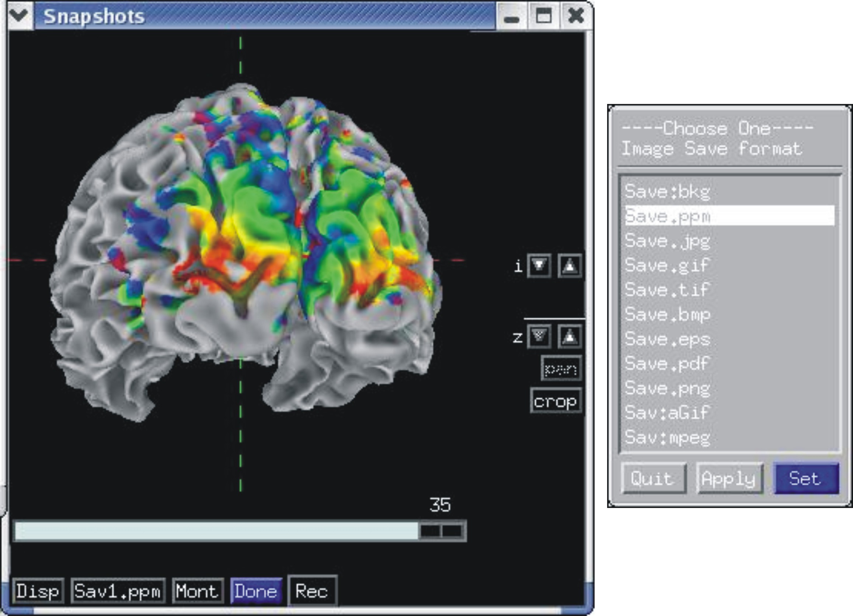Toggle the Rec recording button
The image size is (853, 616).
click(312, 591)
